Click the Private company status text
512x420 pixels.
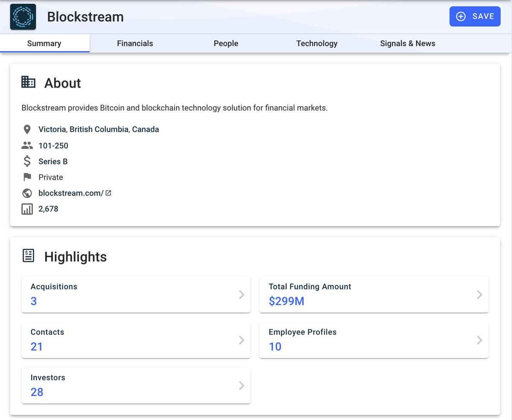click(51, 177)
